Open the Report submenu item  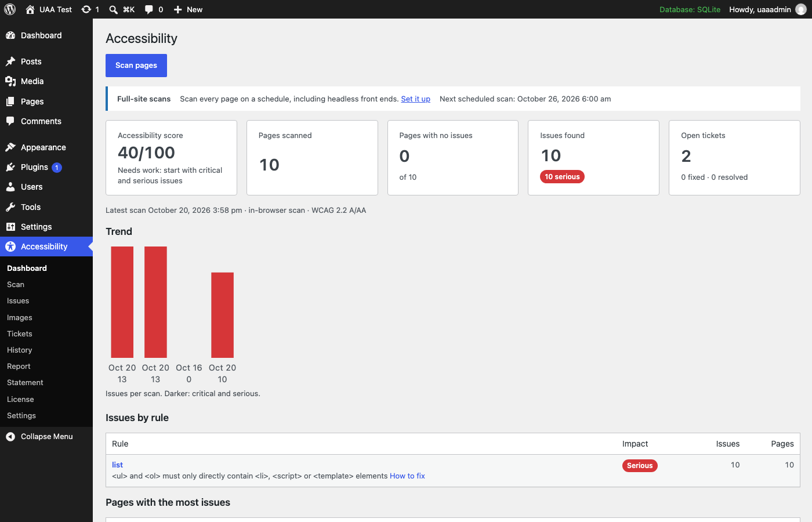[19, 367]
